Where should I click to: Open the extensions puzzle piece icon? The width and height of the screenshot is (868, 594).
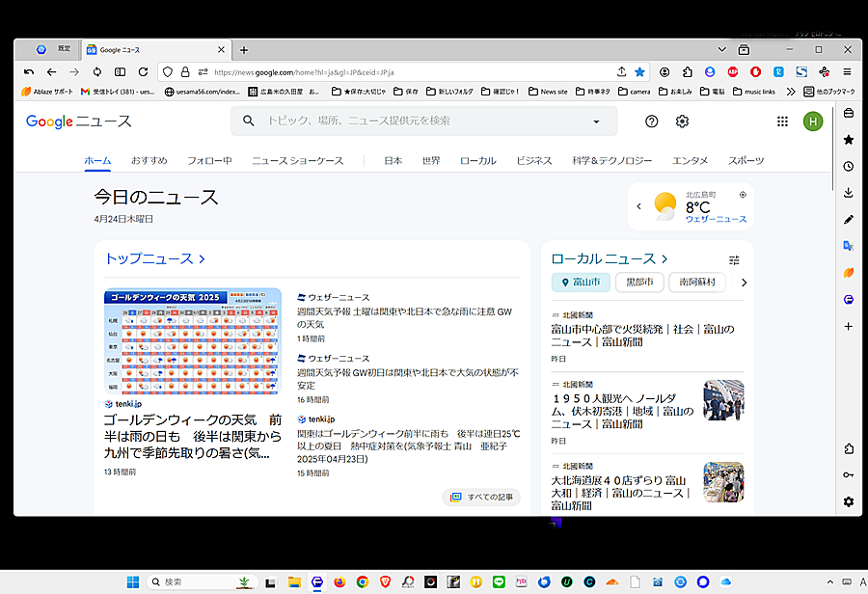tap(687, 72)
